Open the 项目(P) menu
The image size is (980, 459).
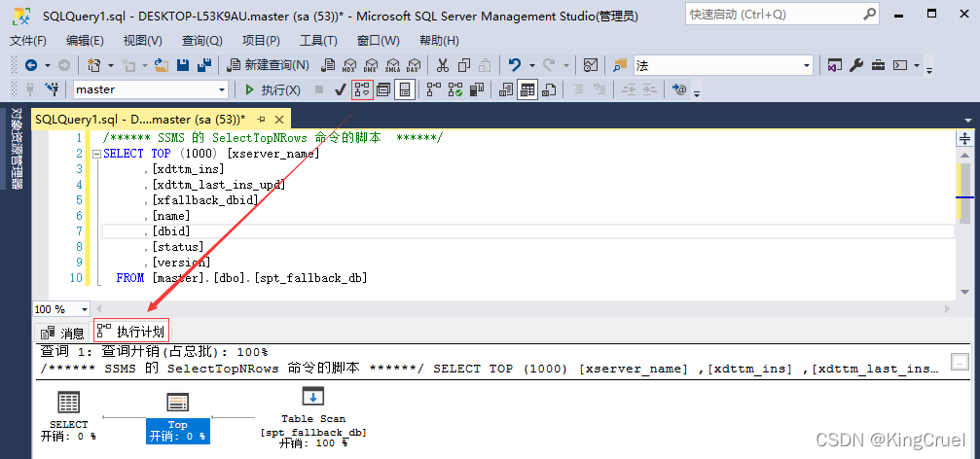pyautogui.click(x=261, y=41)
